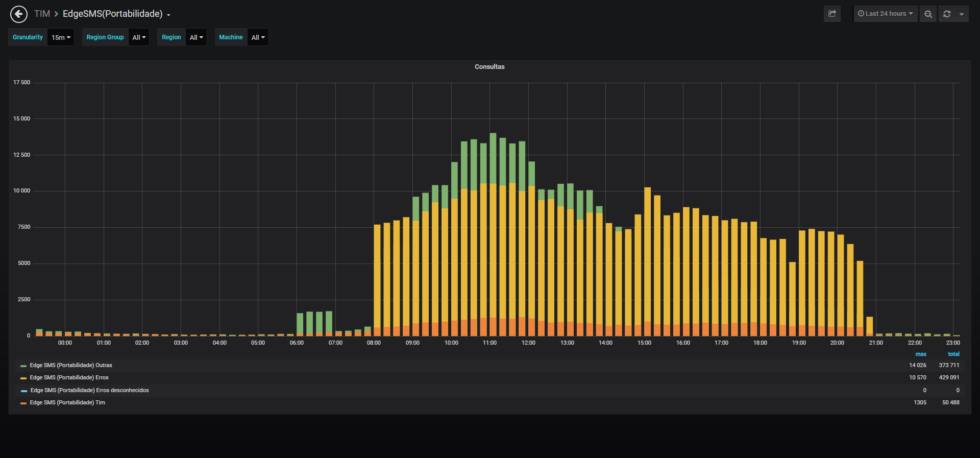Open the Last 24 hours time picker
This screenshot has width=980, height=458.
click(x=886, y=14)
